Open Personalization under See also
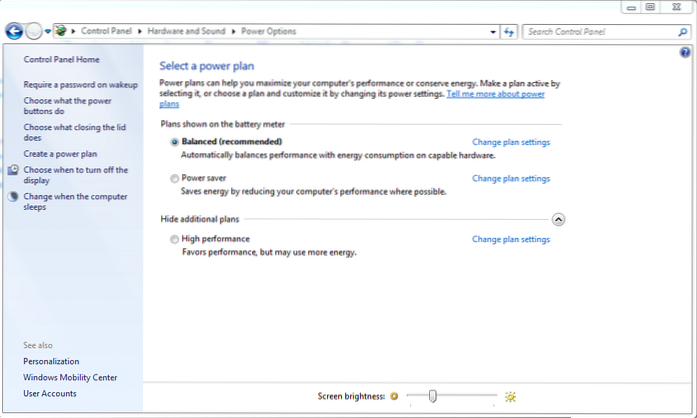This screenshot has height=418, width=697. (51, 362)
